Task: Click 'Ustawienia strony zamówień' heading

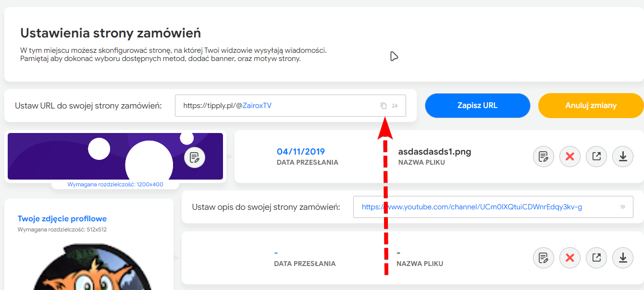Action: (x=111, y=34)
